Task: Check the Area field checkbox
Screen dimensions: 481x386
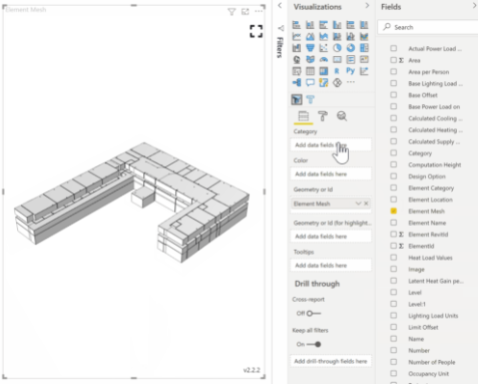Action: coord(393,60)
